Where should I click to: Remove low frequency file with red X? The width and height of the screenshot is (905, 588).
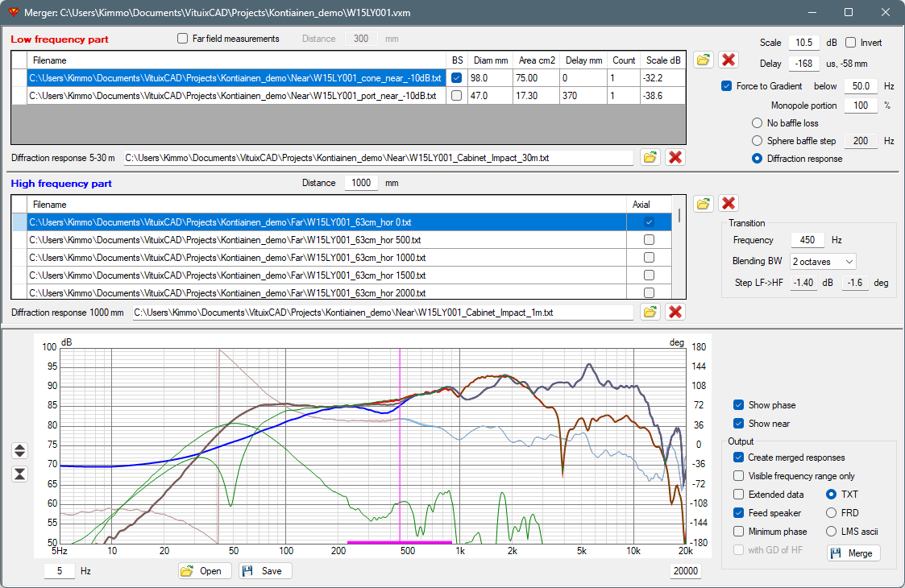[729, 60]
